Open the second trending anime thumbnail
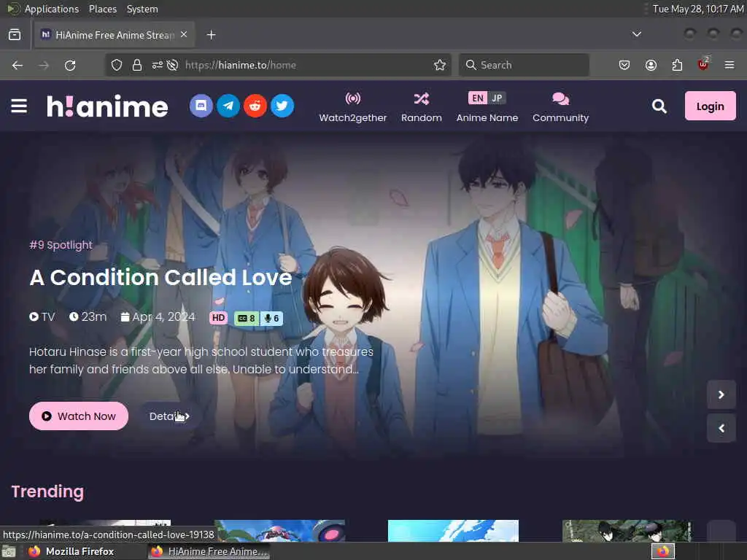747x560 pixels. click(279, 531)
